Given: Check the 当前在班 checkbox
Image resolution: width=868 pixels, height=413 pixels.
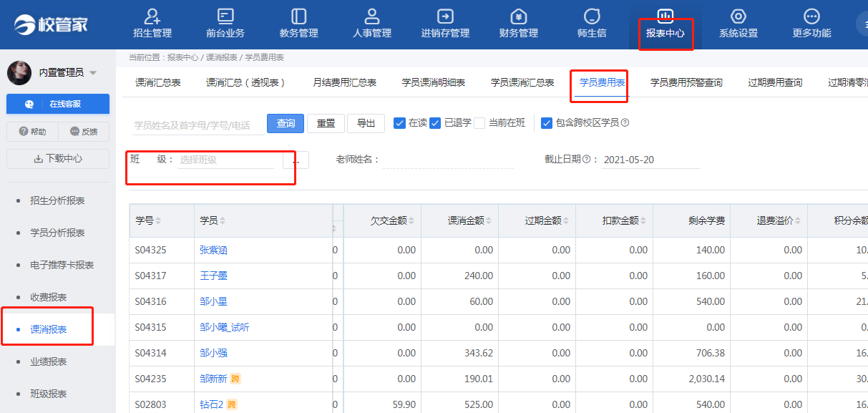Looking at the screenshot, I should point(480,123).
